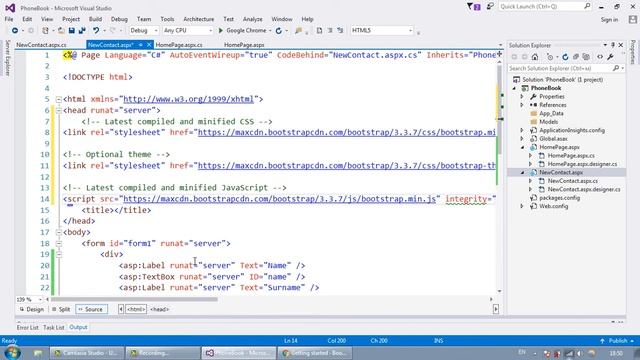
Task: Click View Code icon in Solution Explorer
Action: pos(600,57)
